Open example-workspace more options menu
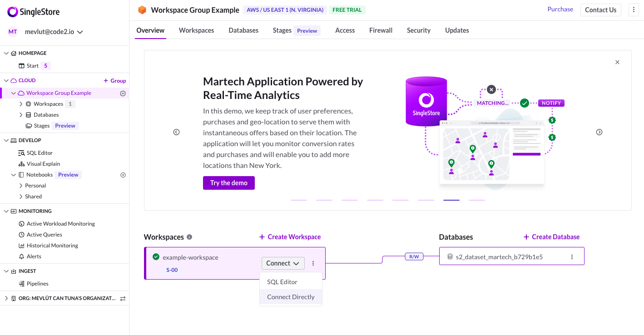Image resolution: width=644 pixels, height=335 pixels. [313, 263]
